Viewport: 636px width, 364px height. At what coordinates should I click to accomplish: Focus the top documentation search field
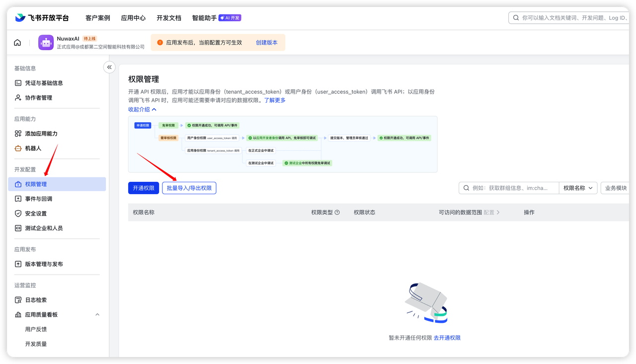[x=569, y=18]
